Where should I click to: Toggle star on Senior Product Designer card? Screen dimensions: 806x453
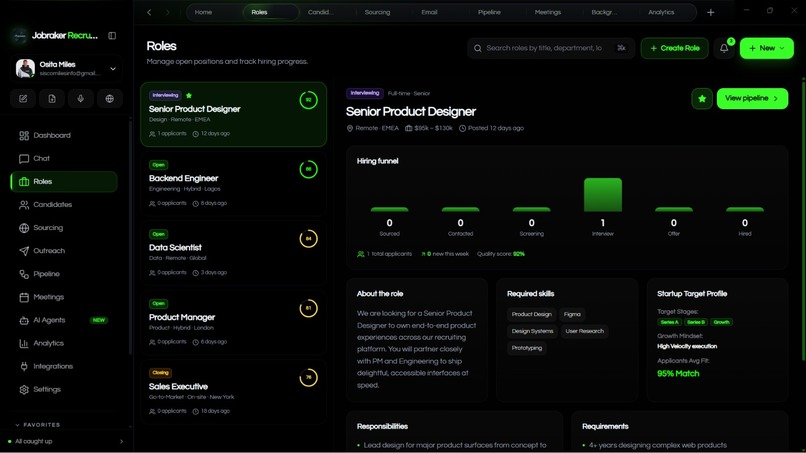pyautogui.click(x=189, y=95)
